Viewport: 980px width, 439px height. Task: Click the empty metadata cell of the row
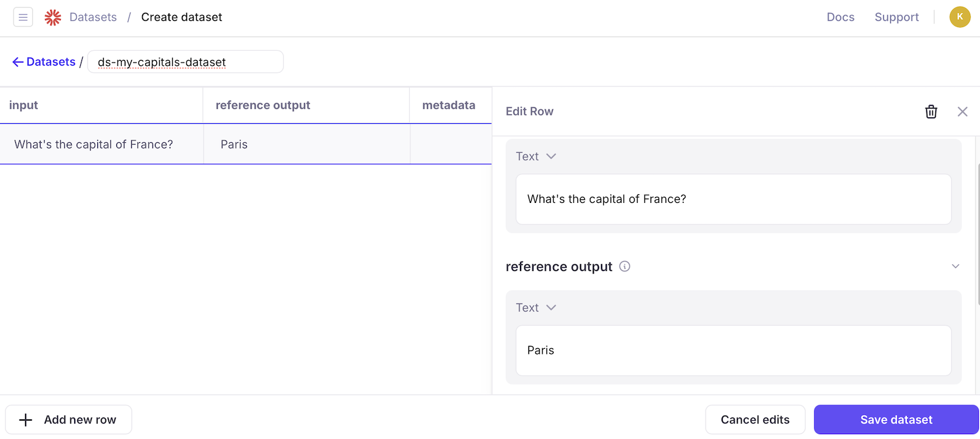(x=451, y=144)
